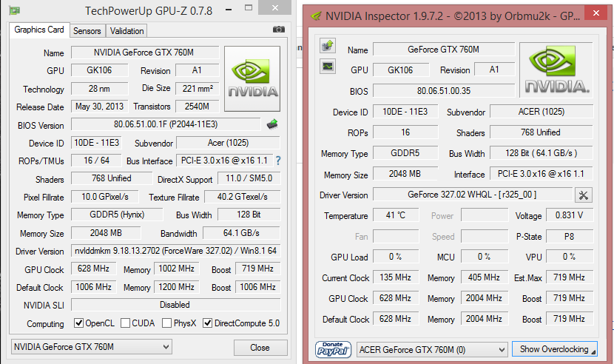Image resolution: width=614 pixels, height=364 pixels.
Task: Open the Bus Interface question mark help
Action: coord(278,161)
